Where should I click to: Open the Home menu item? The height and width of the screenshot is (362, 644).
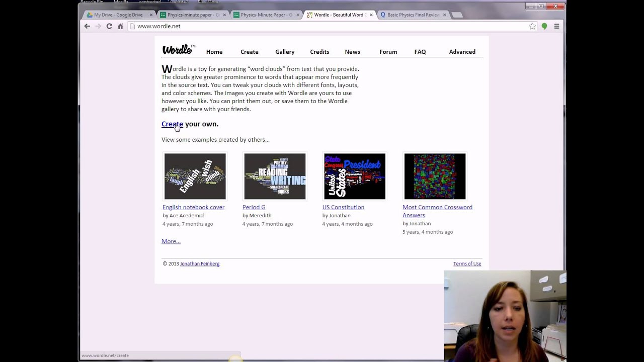214,52
